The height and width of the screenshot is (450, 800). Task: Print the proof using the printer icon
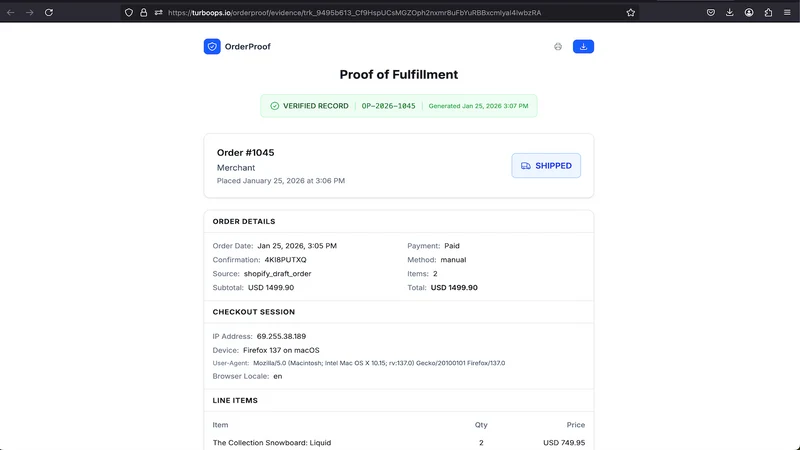tap(558, 46)
